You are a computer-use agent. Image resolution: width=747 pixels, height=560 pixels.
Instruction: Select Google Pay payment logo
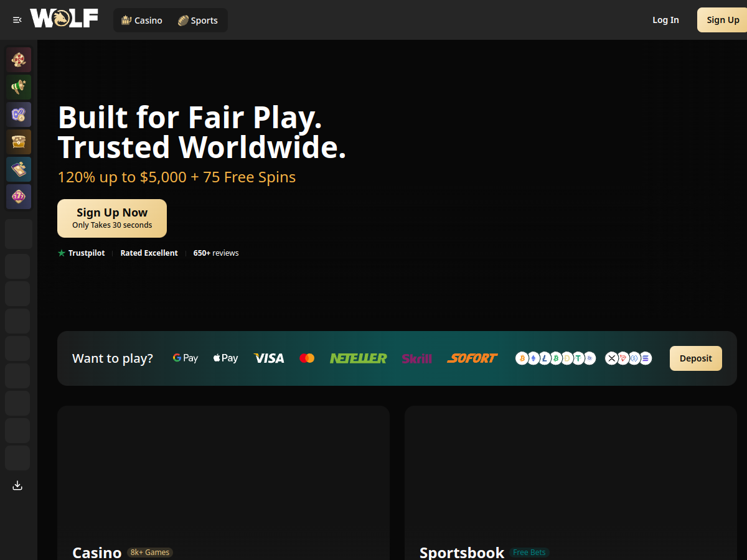(x=186, y=358)
